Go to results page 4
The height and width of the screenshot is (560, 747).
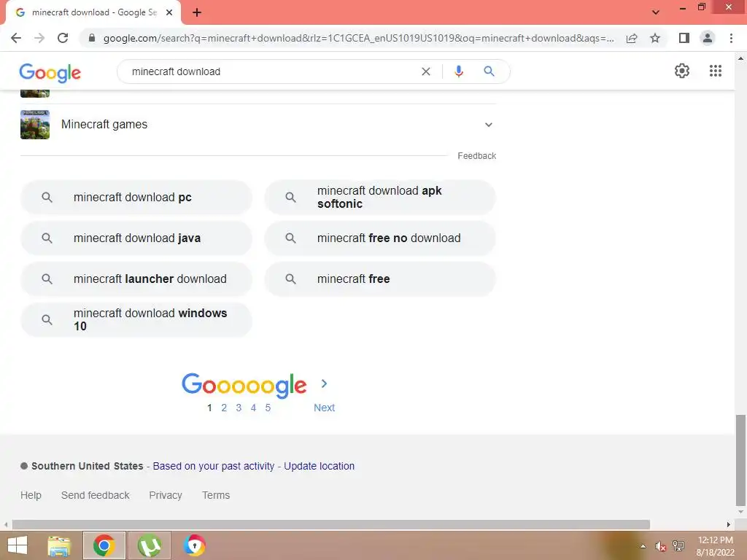tap(253, 408)
